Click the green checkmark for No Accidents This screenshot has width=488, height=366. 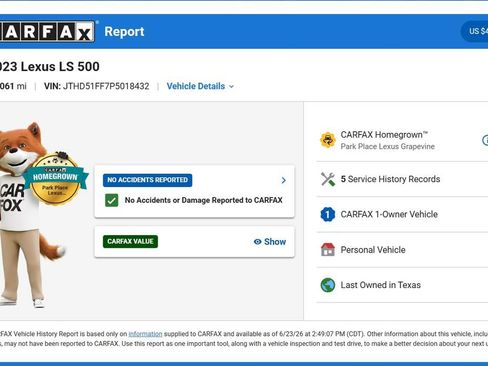coord(112,200)
